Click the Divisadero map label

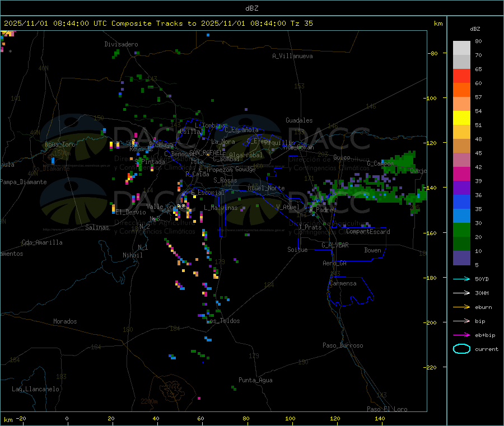click(x=121, y=44)
